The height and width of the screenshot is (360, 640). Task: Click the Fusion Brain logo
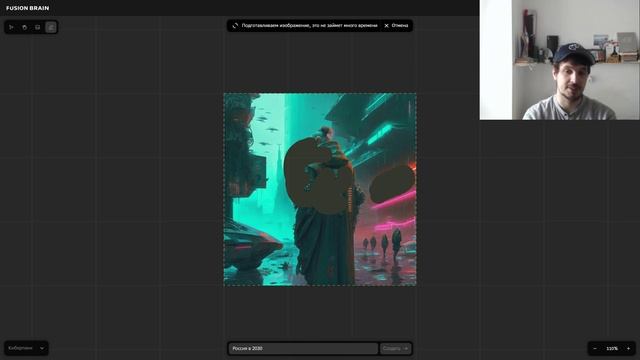pos(27,8)
